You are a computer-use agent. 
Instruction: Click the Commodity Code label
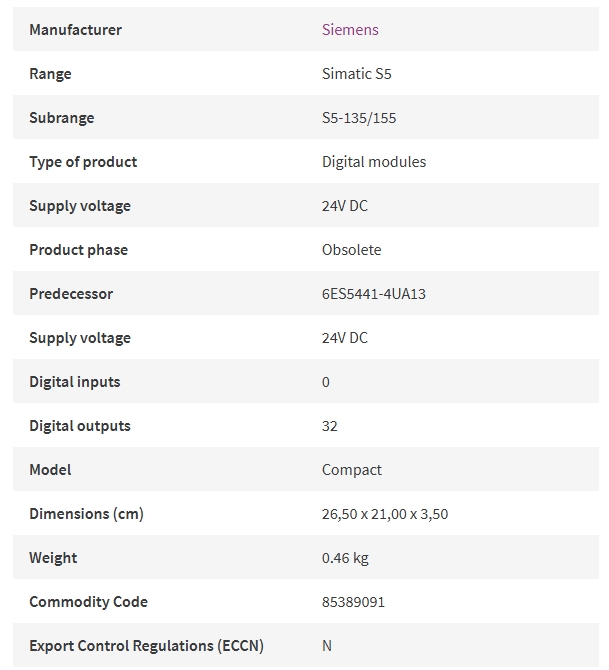click(88, 602)
